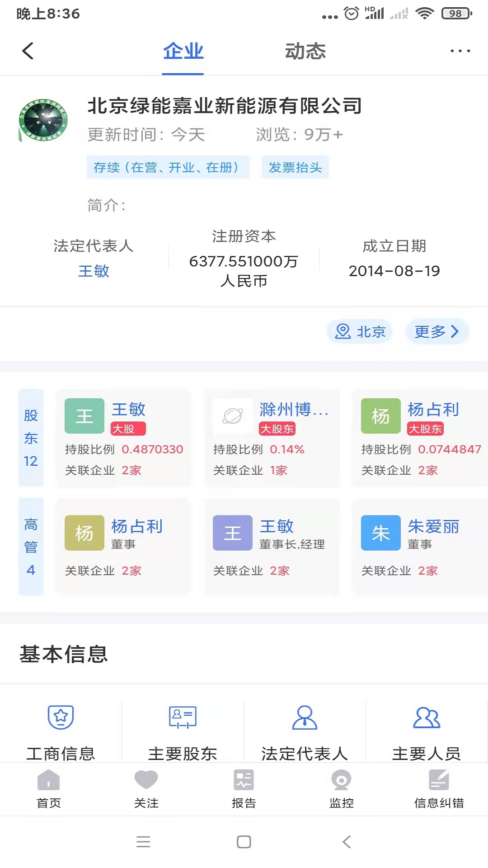Switch to the 动态 tab
Screen dimensions: 488x868
coord(305,52)
